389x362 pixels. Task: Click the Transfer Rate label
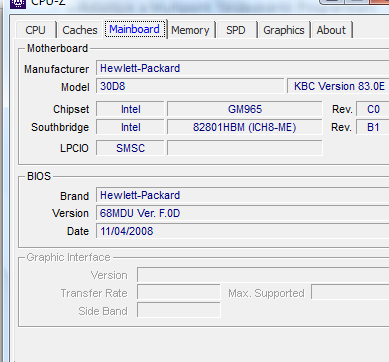click(94, 293)
